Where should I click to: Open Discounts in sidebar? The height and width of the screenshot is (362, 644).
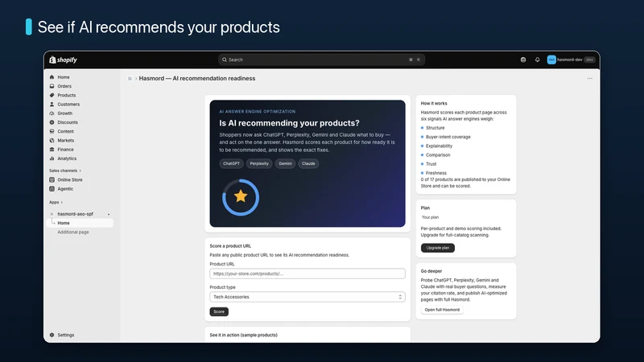coord(68,122)
